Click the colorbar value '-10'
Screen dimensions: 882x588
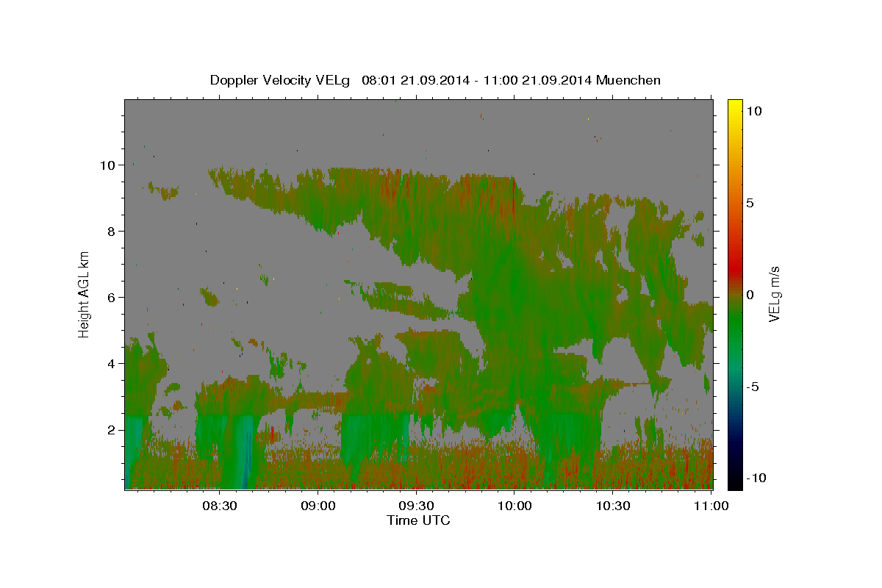[756, 478]
